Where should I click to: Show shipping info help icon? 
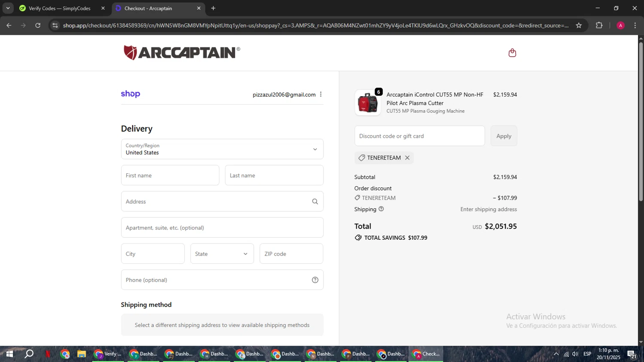(381, 209)
